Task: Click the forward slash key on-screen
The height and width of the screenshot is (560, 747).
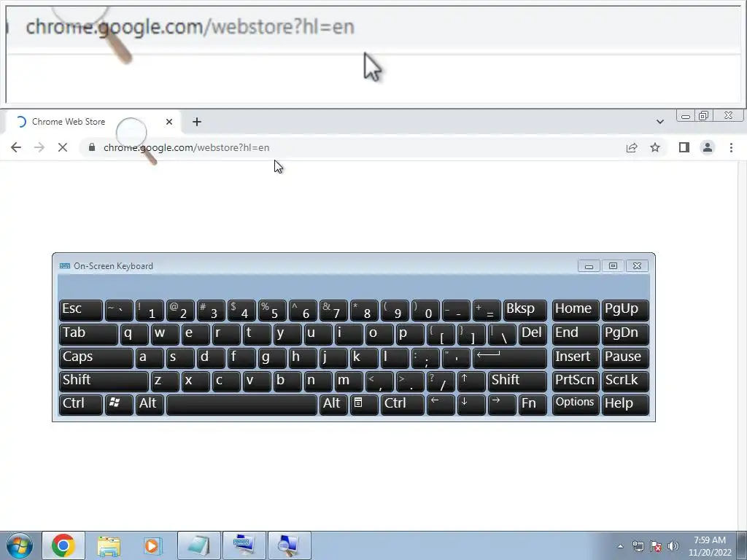Action: coord(441,381)
